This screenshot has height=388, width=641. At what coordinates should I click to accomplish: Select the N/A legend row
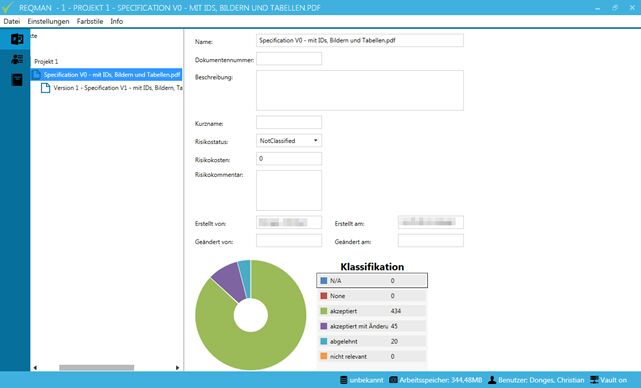tap(372, 280)
